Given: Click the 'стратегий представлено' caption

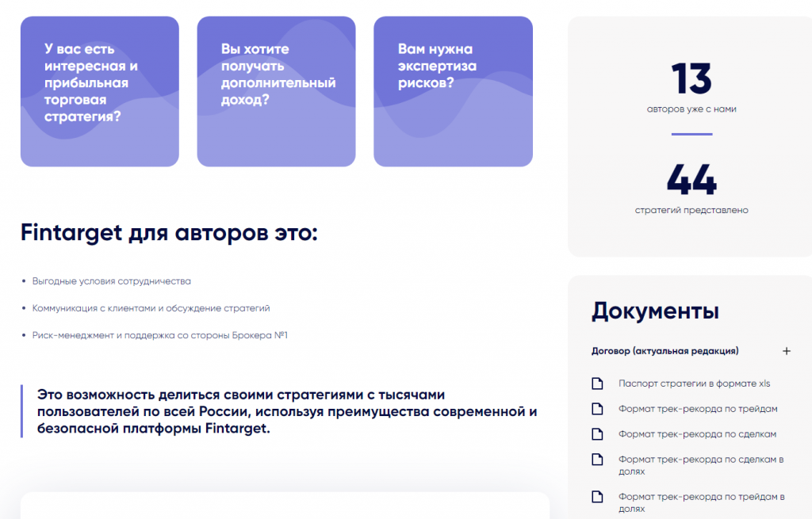Looking at the screenshot, I should 691,210.
